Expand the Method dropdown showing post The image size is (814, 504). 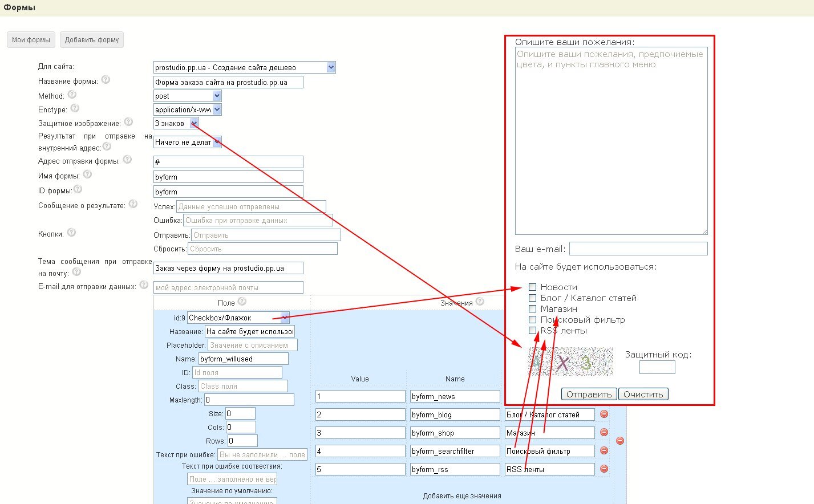[x=217, y=96]
